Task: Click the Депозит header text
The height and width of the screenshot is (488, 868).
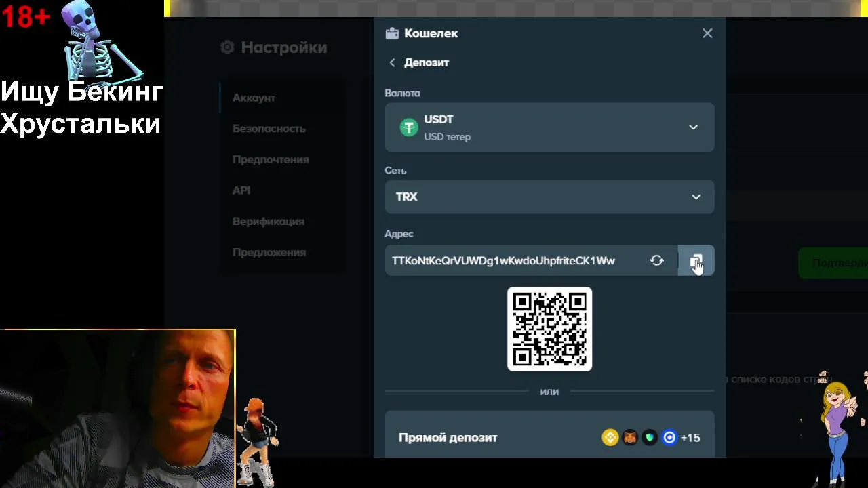Action: tap(427, 62)
